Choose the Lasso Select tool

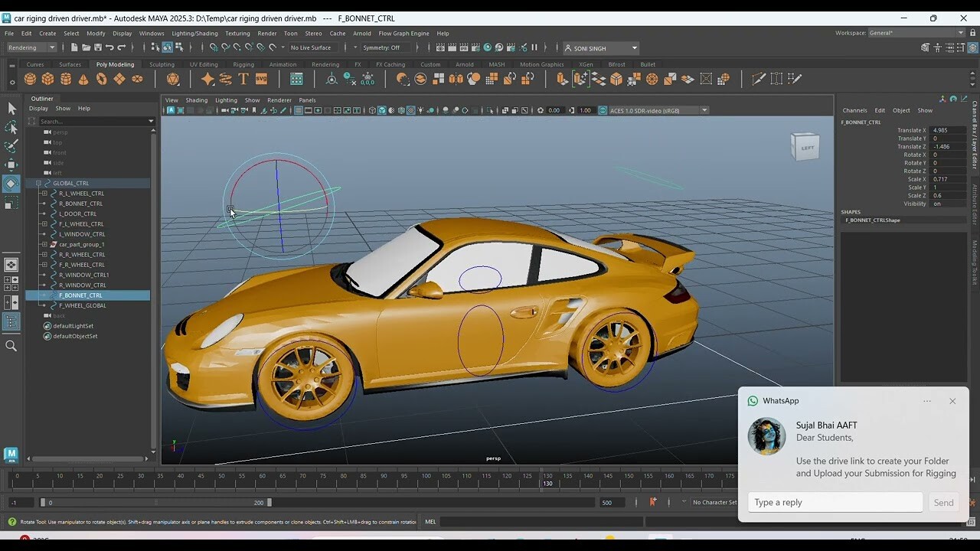(11, 127)
